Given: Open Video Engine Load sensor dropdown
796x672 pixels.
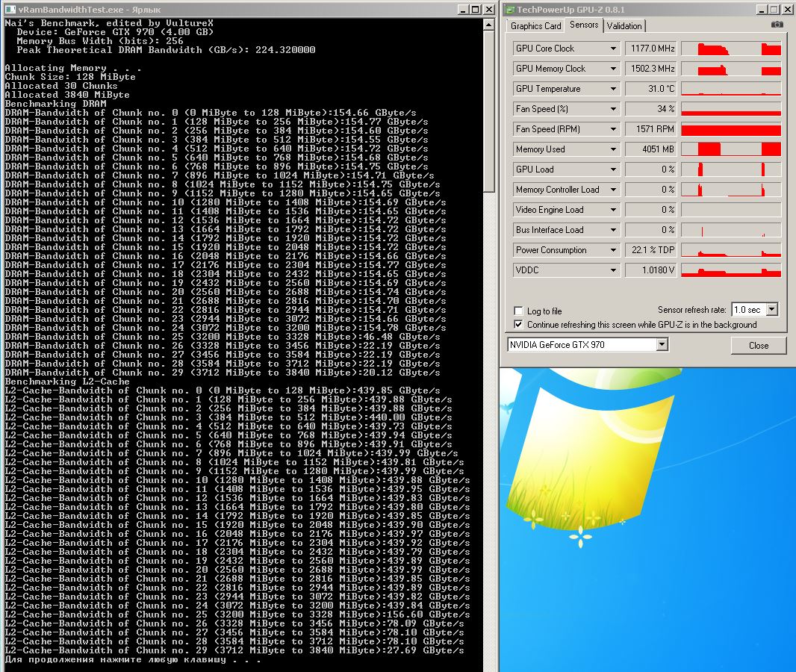Looking at the screenshot, I should pos(613,210).
